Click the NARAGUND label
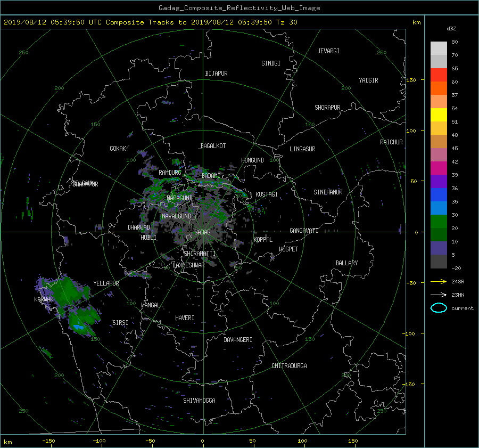The image size is (479, 448). (180, 198)
